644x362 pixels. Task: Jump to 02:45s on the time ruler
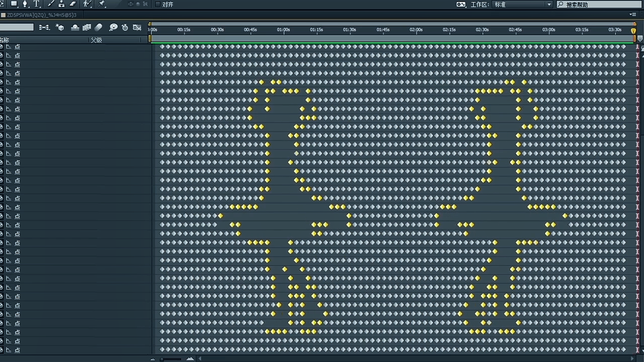[x=515, y=30]
